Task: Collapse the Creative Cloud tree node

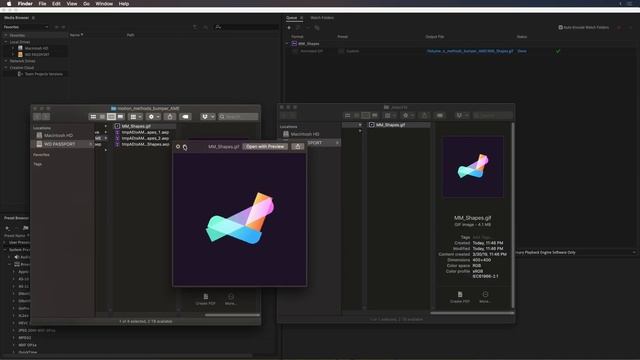Action: pyautogui.click(x=6, y=68)
